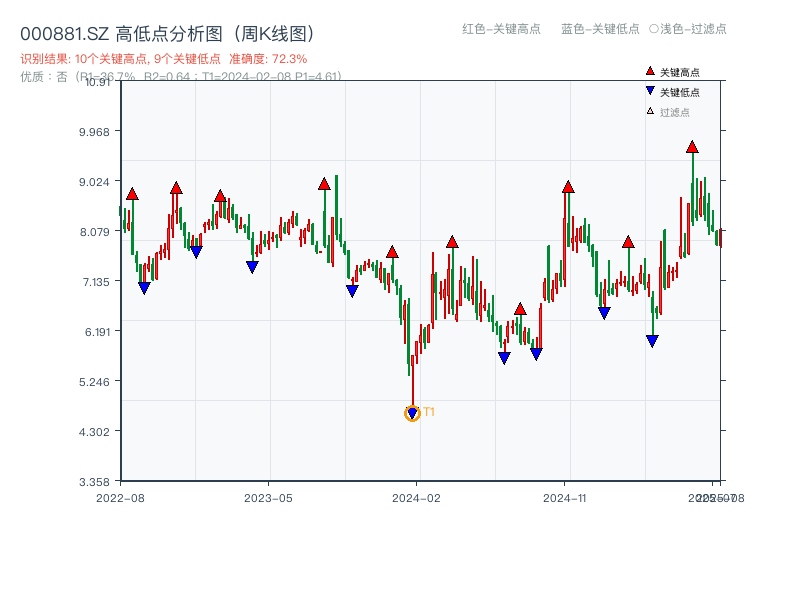Toggle the 关键低点 legend entry label
This screenshot has height=600, width=800.
pos(680,92)
